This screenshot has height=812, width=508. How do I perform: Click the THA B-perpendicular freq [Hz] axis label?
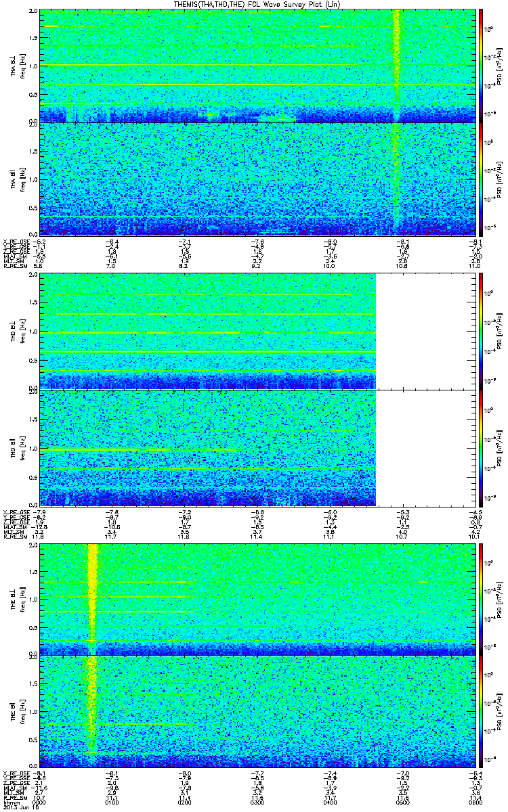22,66
